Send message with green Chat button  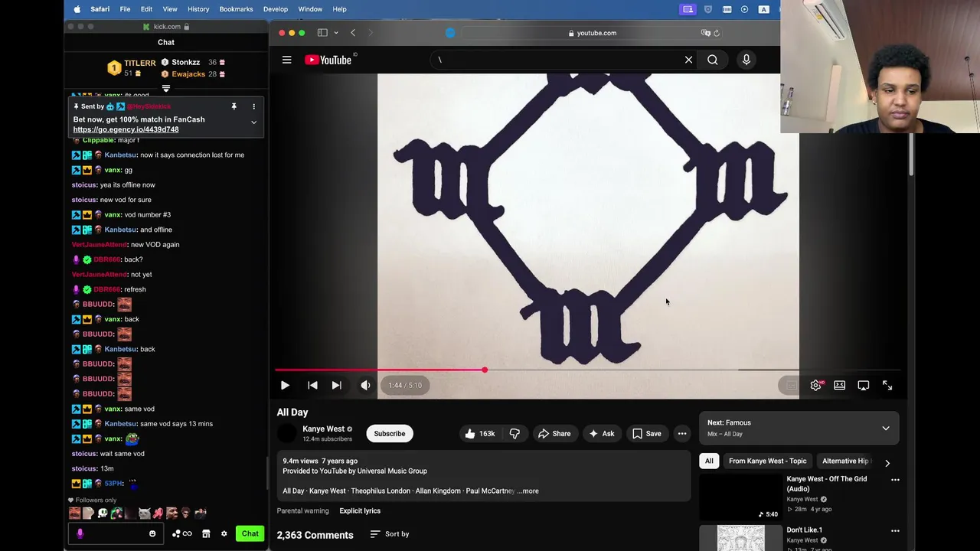click(250, 533)
